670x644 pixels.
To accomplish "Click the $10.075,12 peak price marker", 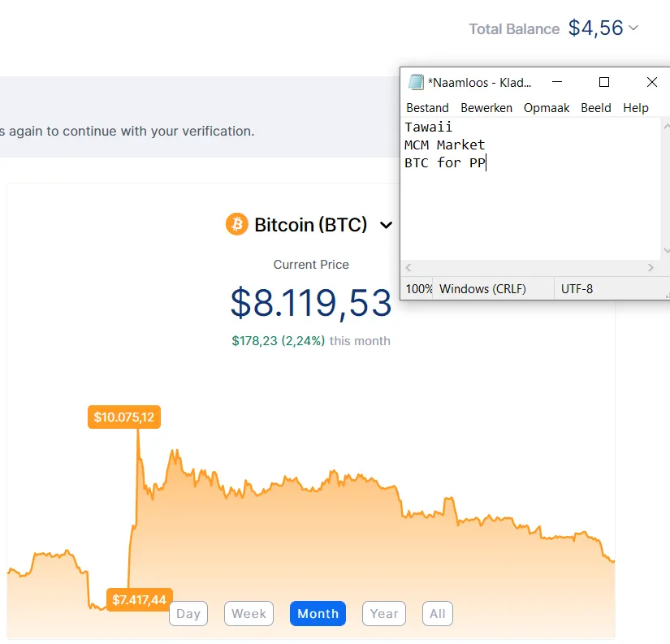I will tap(123, 417).
